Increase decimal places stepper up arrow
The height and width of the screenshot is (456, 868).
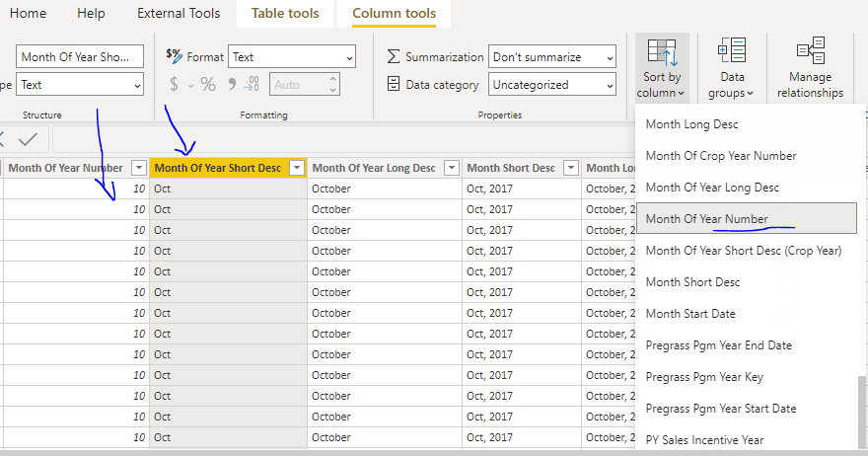click(x=332, y=79)
